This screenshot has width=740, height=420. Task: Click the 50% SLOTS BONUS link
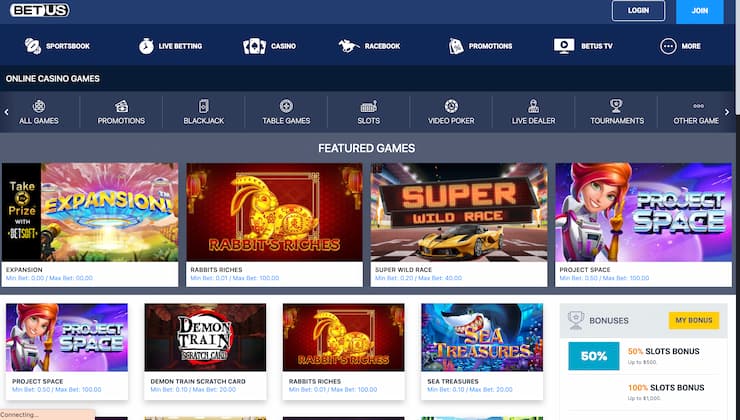[664, 351]
